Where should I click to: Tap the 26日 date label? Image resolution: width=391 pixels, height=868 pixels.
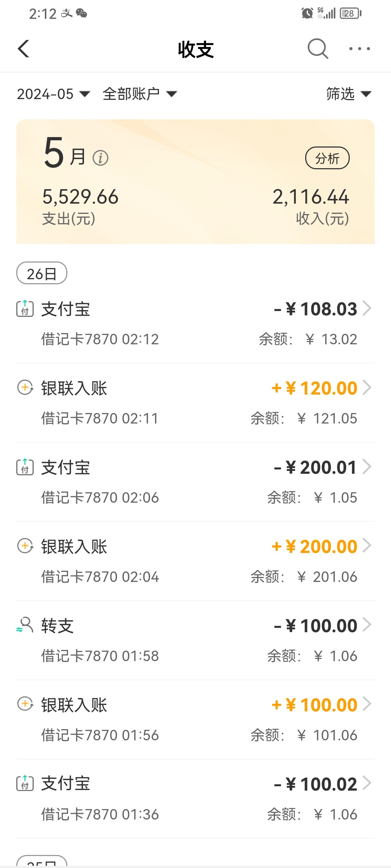point(42,273)
